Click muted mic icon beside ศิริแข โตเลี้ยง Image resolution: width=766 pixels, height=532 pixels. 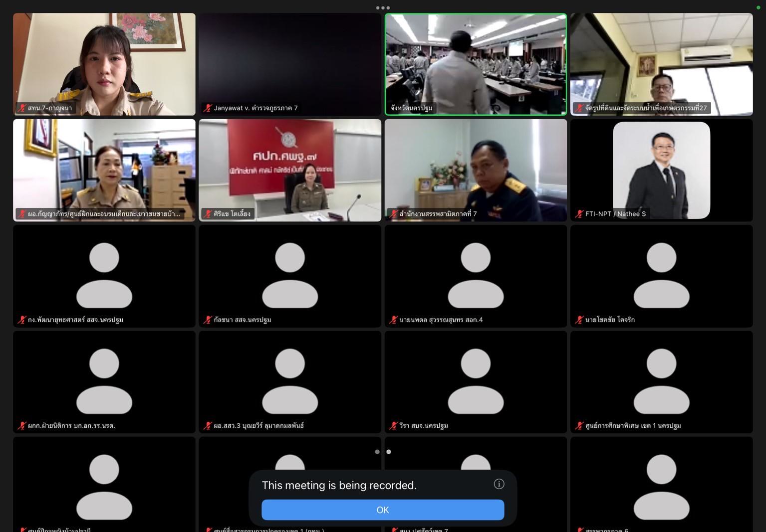click(x=208, y=214)
